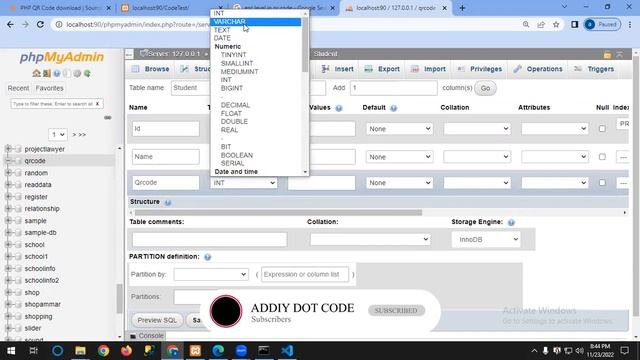Click the sidebar database list scrollbar
This screenshot has width=640, height=360.
(x=120, y=298)
